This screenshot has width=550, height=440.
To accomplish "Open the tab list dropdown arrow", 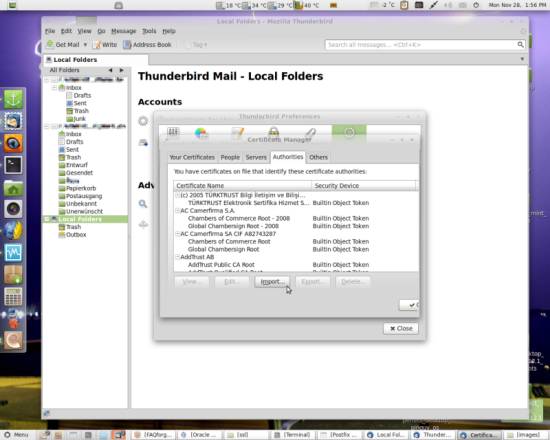I will coord(522,59).
